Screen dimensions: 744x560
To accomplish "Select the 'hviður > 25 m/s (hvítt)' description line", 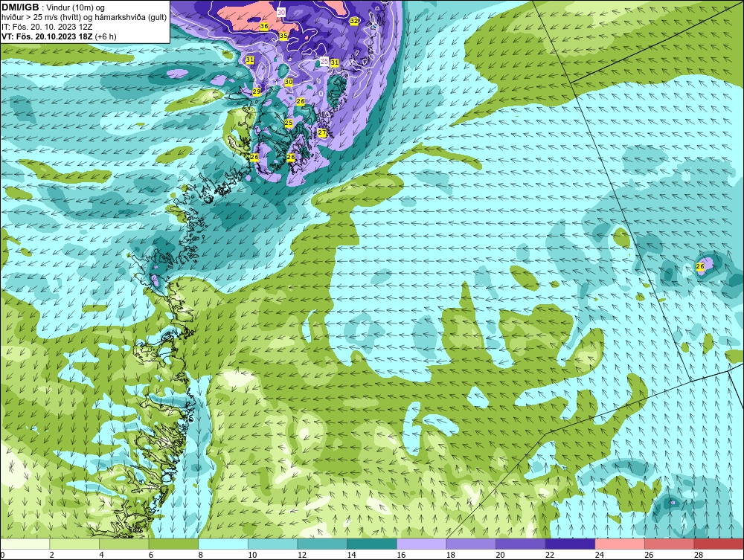I will (x=85, y=17).
